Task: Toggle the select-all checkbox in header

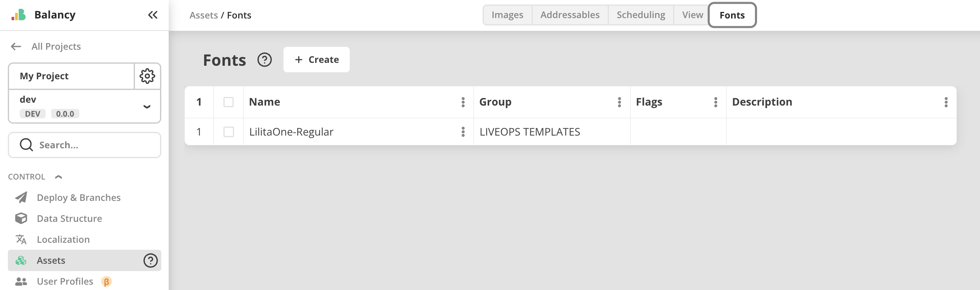Action: tap(229, 102)
